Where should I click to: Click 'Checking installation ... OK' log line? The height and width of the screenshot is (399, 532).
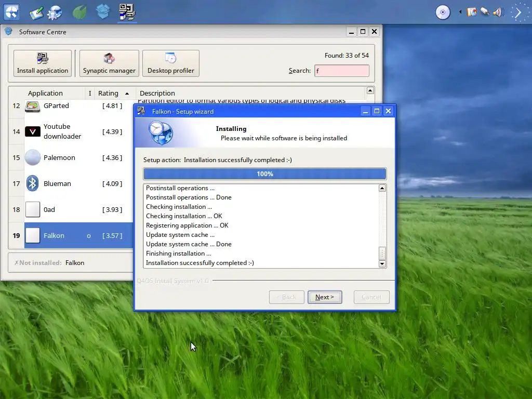[x=184, y=216]
